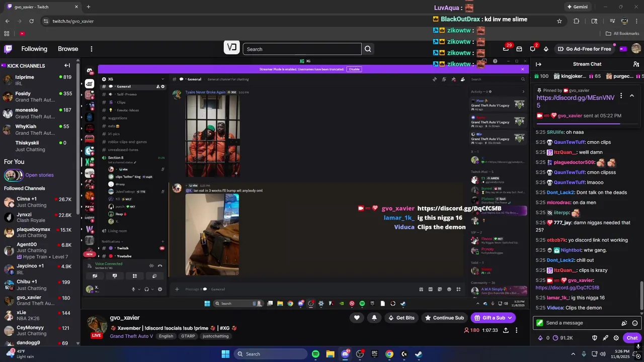Open the notifications inbox envelope icon
This screenshot has height=362, width=644.
[x=519, y=49]
